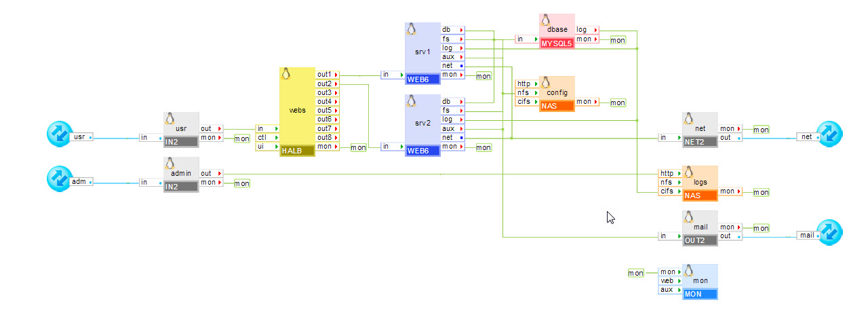Select the WEB6 label under srv2

pyautogui.click(x=422, y=151)
